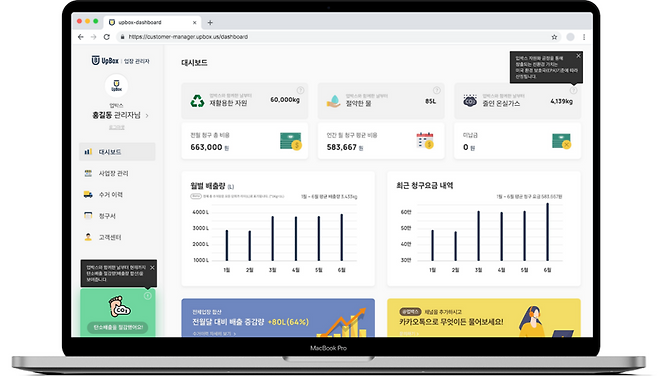Open the browser profile avatar
The image size is (658, 376).
tap(570, 37)
